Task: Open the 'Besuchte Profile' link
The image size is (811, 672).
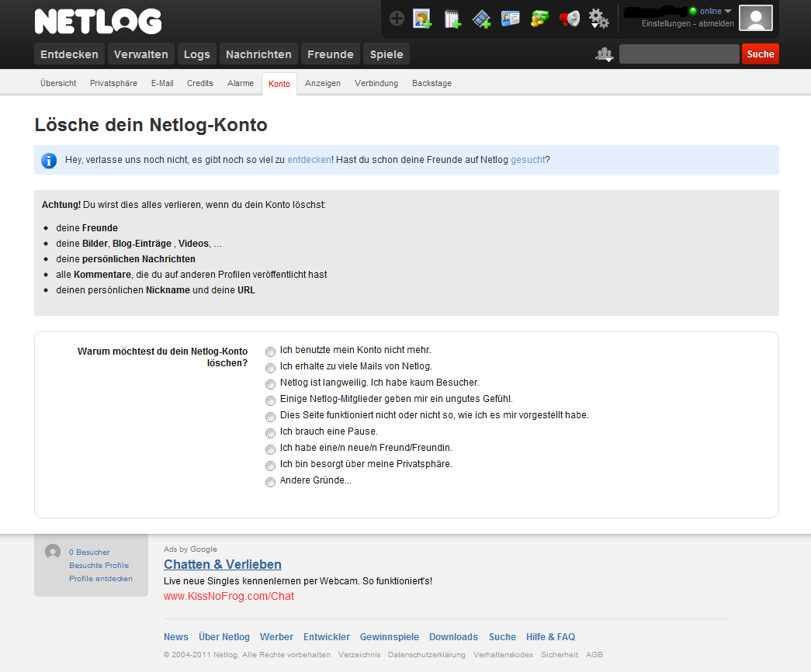Action: pos(99,566)
